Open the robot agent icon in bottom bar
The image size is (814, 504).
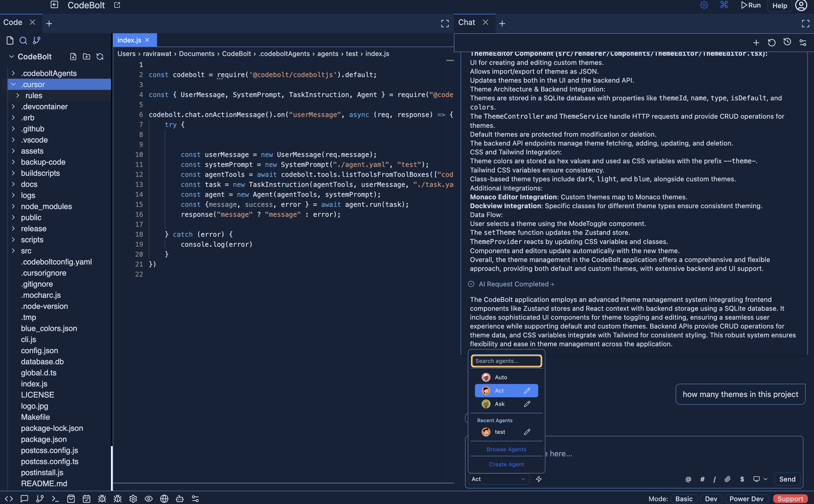pyautogui.click(x=180, y=498)
